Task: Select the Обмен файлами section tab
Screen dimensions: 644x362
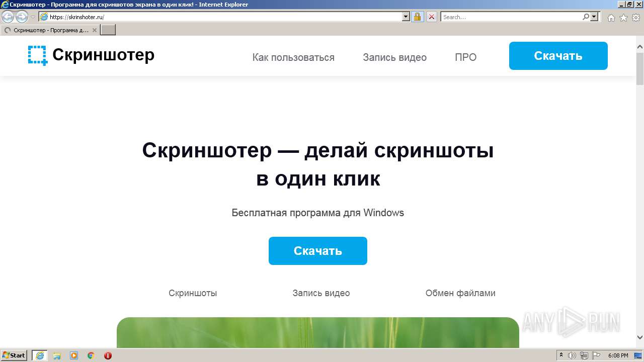Action: [460, 293]
